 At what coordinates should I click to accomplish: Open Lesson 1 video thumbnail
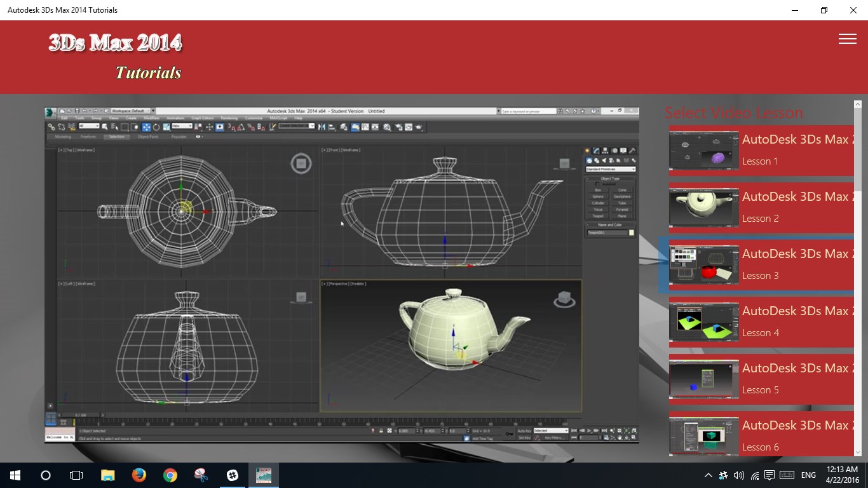pos(704,151)
